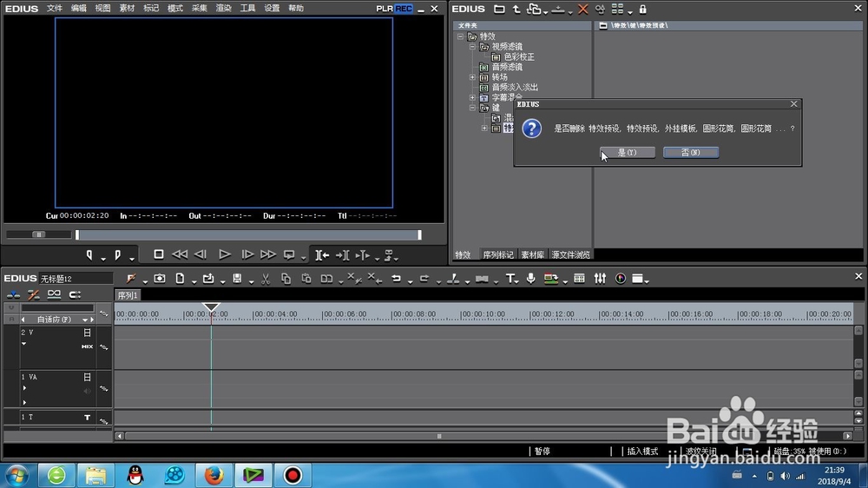This screenshot has height=488, width=868.
Task: Click the Stop playback button
Action: click(158, 254)
